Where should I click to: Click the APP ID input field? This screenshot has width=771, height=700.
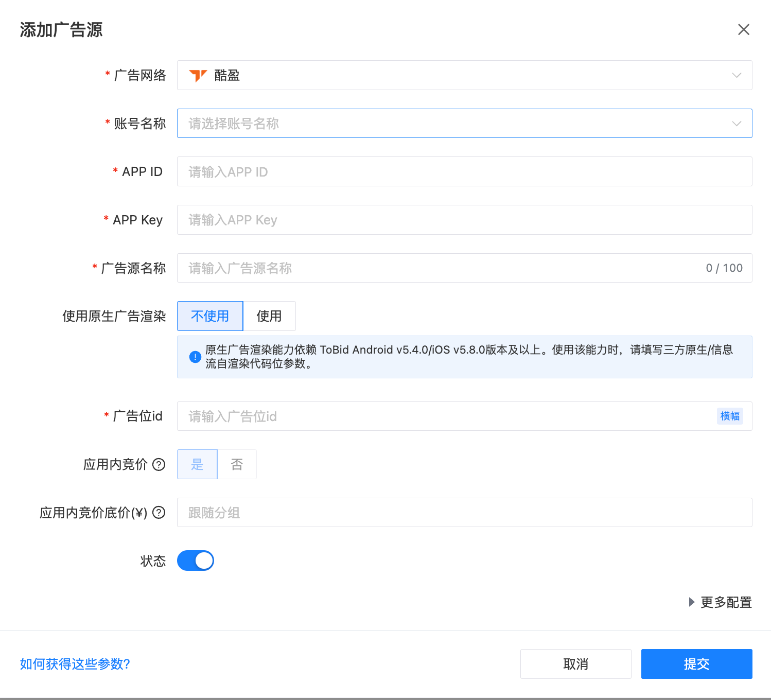click(464, 171)
